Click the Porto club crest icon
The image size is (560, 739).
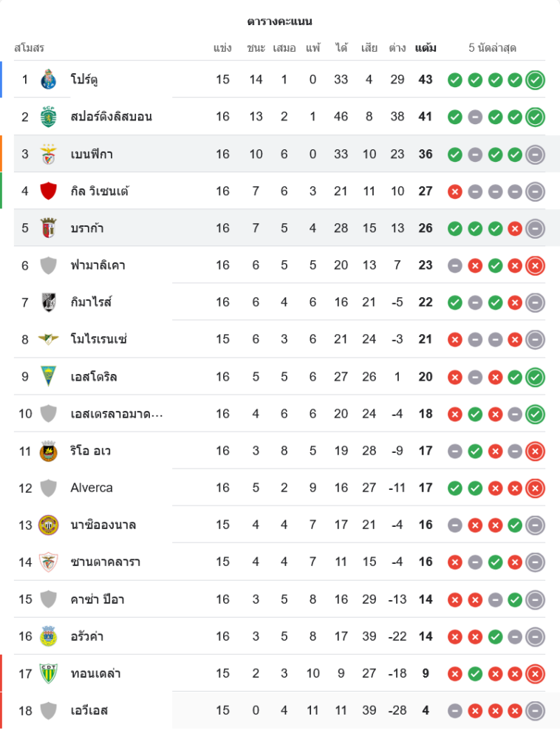pos(48,79)
